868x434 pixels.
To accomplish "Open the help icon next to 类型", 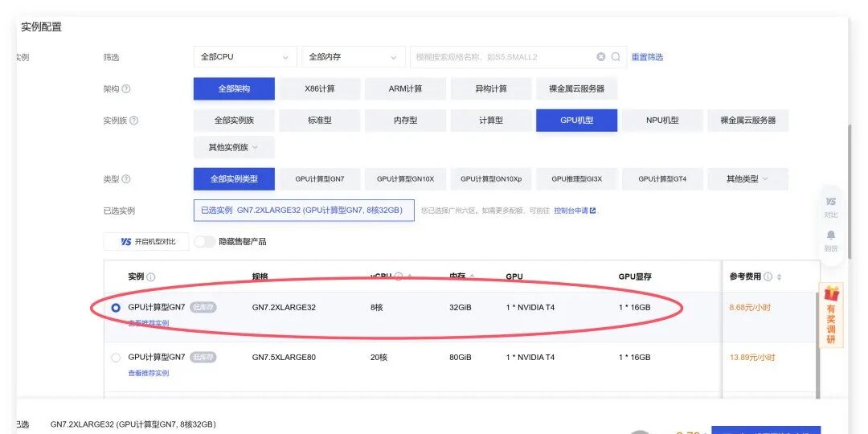I will [x=126, y=179].
